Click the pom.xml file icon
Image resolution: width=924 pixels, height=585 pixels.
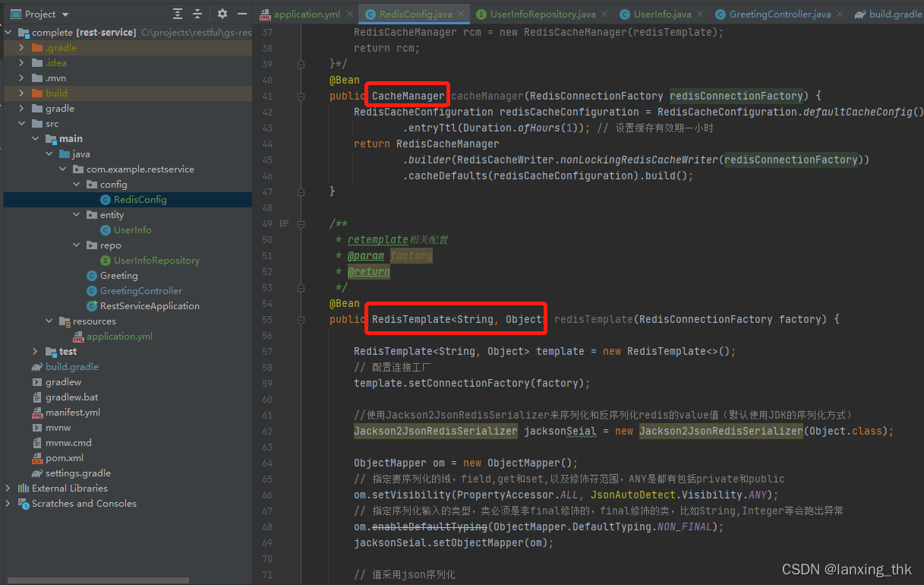coord(37,458)
